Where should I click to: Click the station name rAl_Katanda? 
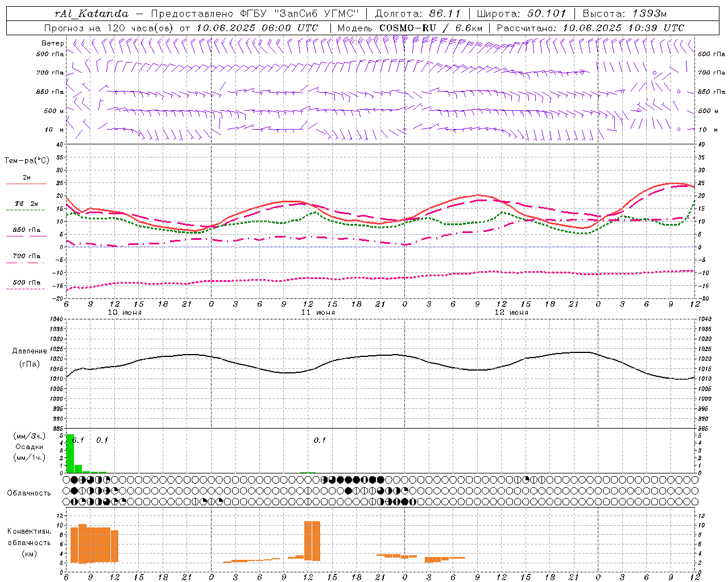pos(92,14)
